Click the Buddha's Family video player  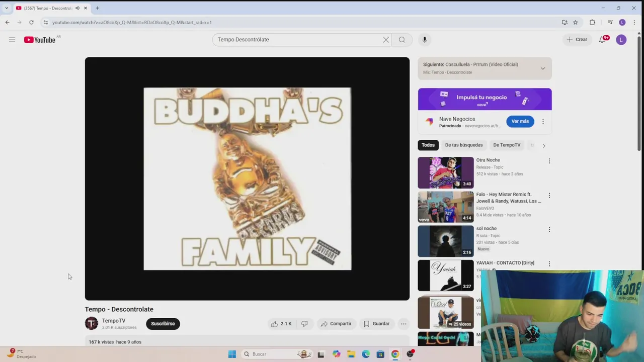click(247, 178)
